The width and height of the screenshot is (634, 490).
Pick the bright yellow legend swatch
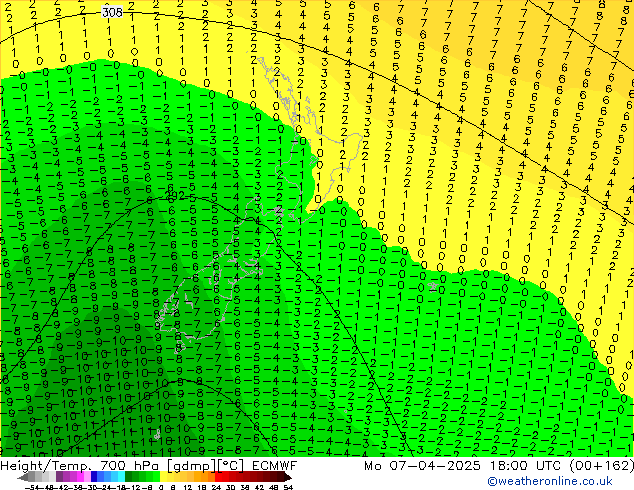(x=163, y=477)
